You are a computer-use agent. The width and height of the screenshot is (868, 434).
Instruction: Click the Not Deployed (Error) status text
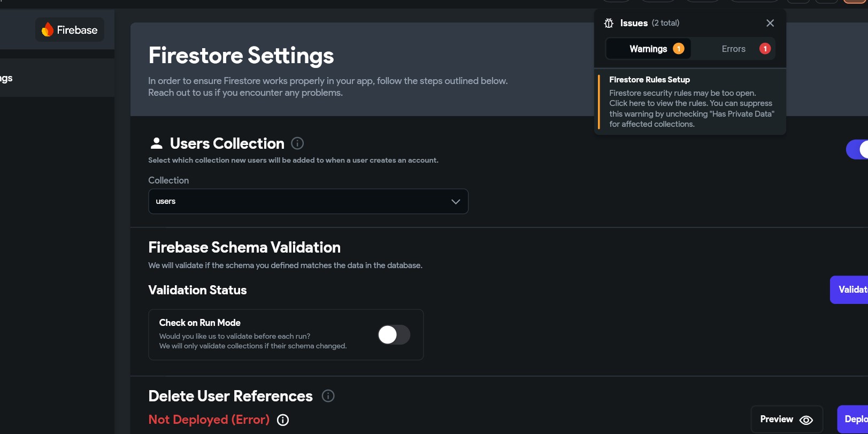pyautogui.click(x=209, y=420)
